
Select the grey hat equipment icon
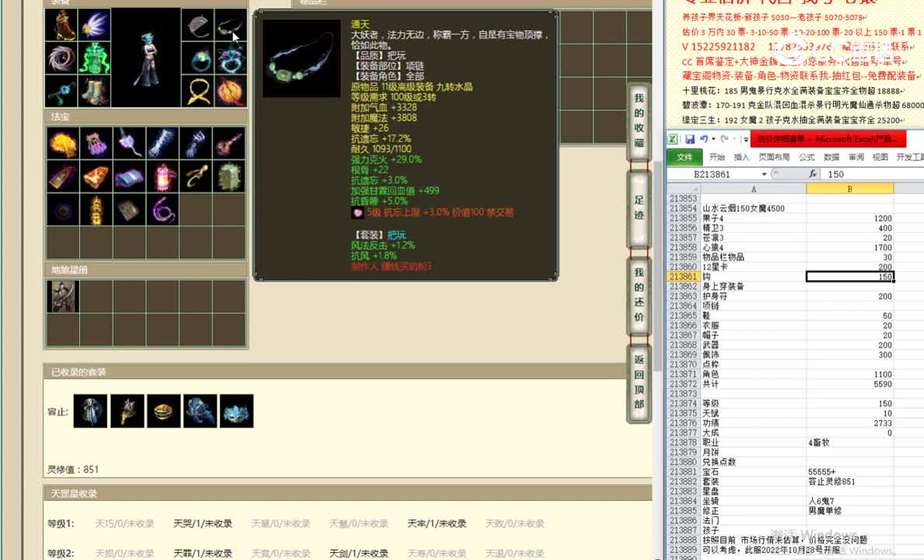tap(198, 25)
